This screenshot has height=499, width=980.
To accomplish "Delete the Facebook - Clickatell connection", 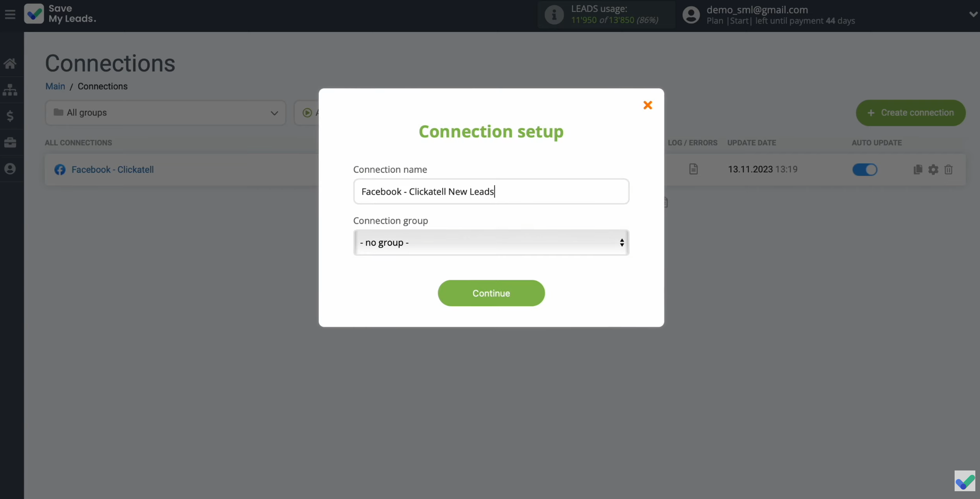I will (x=948, y=170).
